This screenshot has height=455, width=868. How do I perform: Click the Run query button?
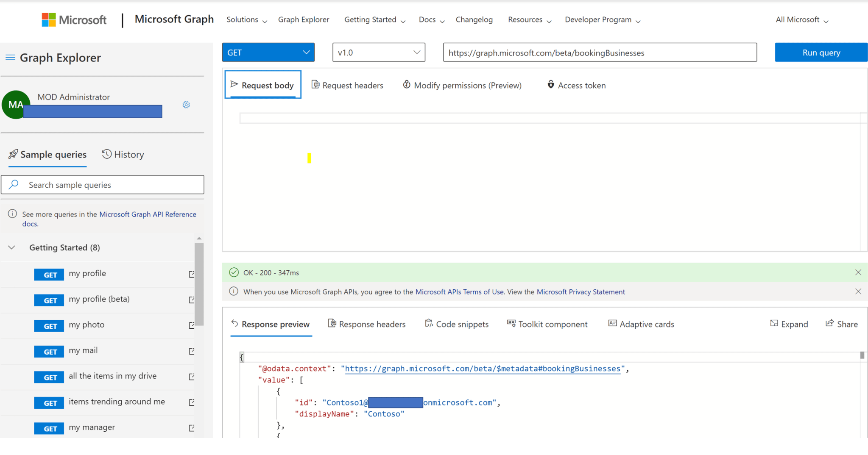coord(821,52)
